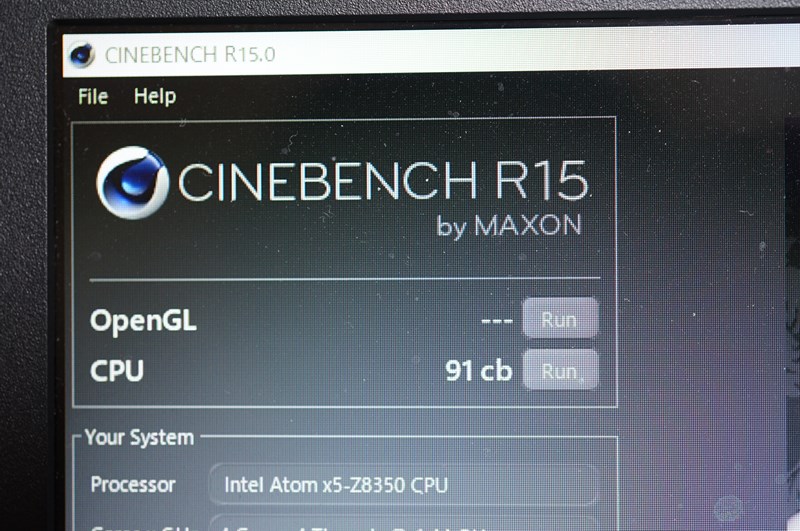Viewport: 800px width, 531px height.
Task: Click the empty OpenGL score dashes
Action: 497,321
